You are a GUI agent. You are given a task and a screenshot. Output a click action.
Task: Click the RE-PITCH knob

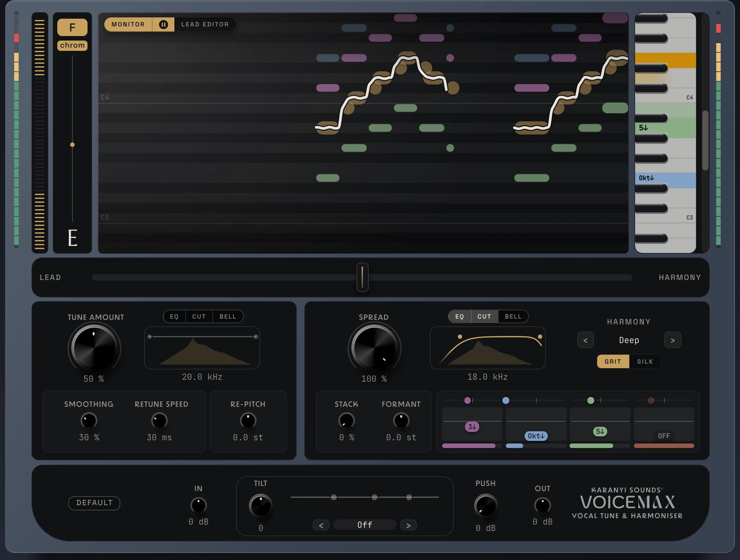pos(248,420)
